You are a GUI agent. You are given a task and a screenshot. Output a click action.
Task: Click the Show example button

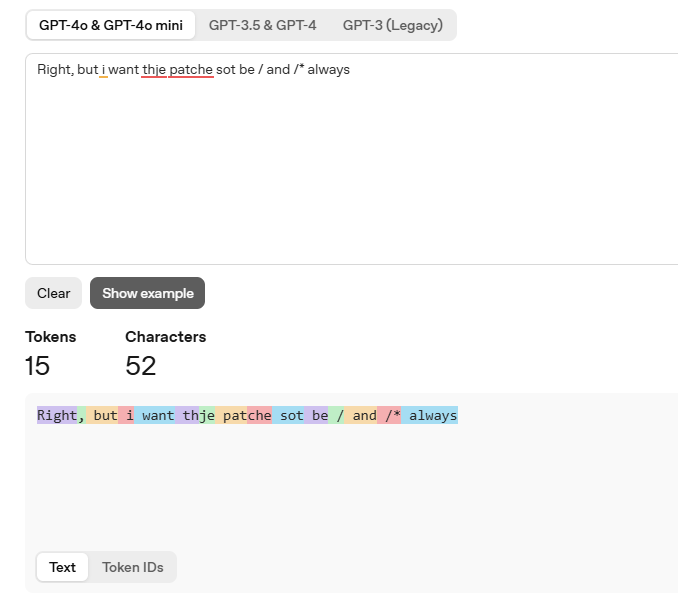(147, 293)
